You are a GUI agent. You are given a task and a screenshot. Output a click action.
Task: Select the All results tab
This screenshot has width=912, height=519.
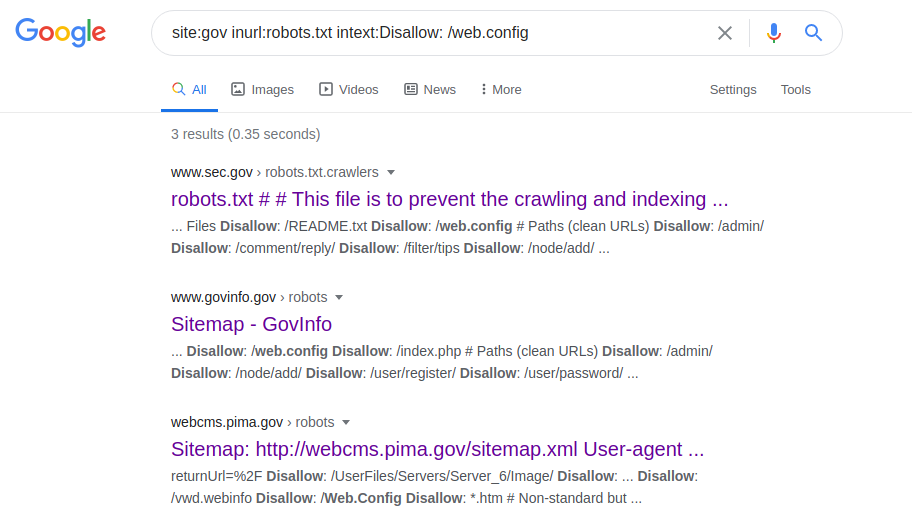pos(189,90)
